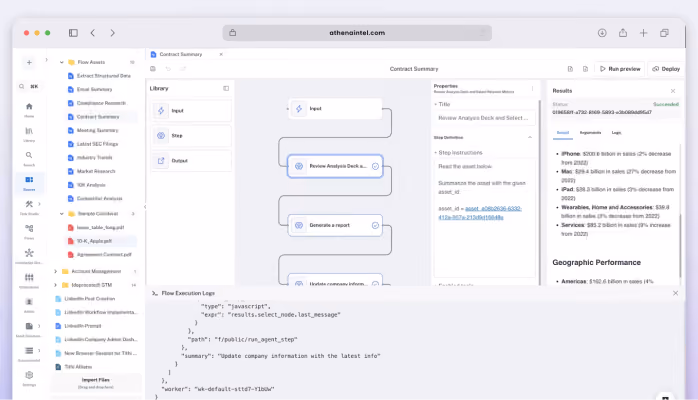The height and width of the screenshot is (400, 698).
Task: Click the redo arrow in the flow toolbar
Action: click(x=183, y=69)
